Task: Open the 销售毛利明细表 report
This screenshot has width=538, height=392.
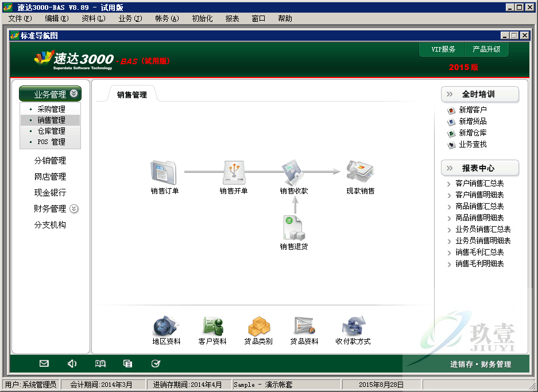Action: pyautogui.click(x=479, y=264)
